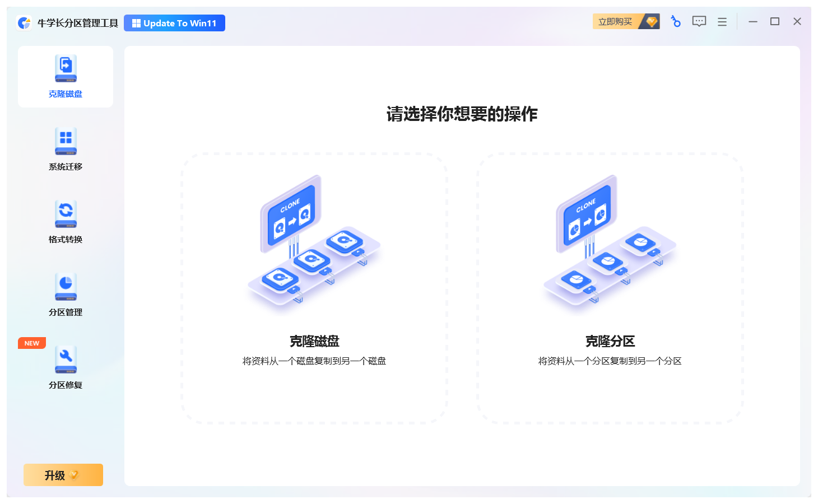The width and height of the screenshot is (818, 504).
Task: Open the hamburger menu icon
Action: [722, 22]
